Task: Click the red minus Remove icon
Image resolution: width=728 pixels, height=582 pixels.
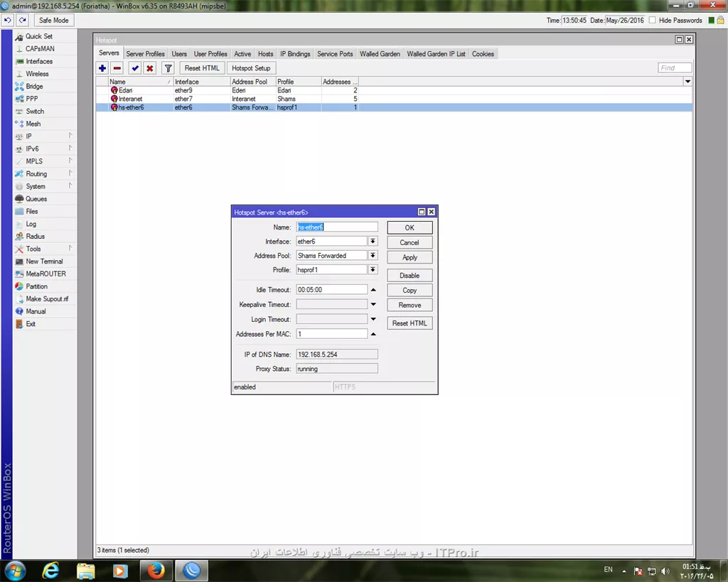Action: point(117,68)
